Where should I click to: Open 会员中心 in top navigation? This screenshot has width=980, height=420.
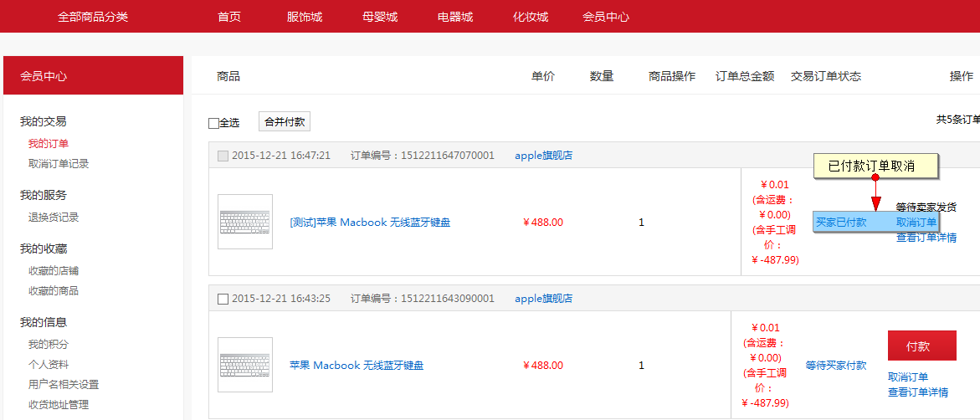tap(606, 17)
